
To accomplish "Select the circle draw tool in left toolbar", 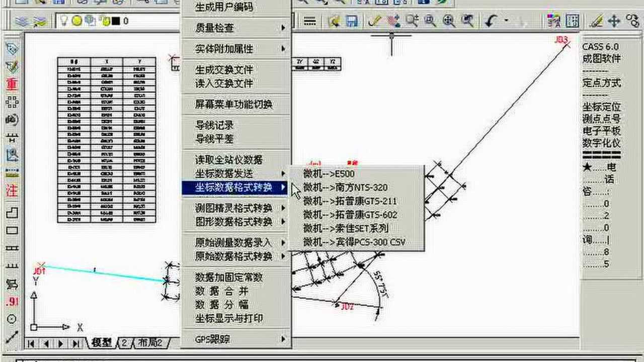I will point(12,319).
